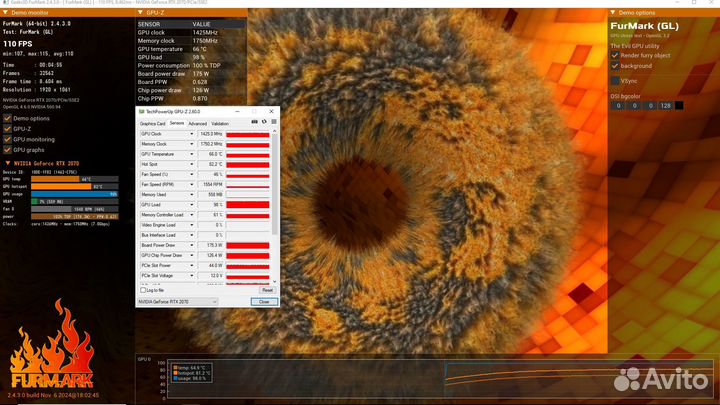Collapse the NVIDIA GeForce RTX 2070 section
Viewport: 720px width, 405px height.
[7, 163]
